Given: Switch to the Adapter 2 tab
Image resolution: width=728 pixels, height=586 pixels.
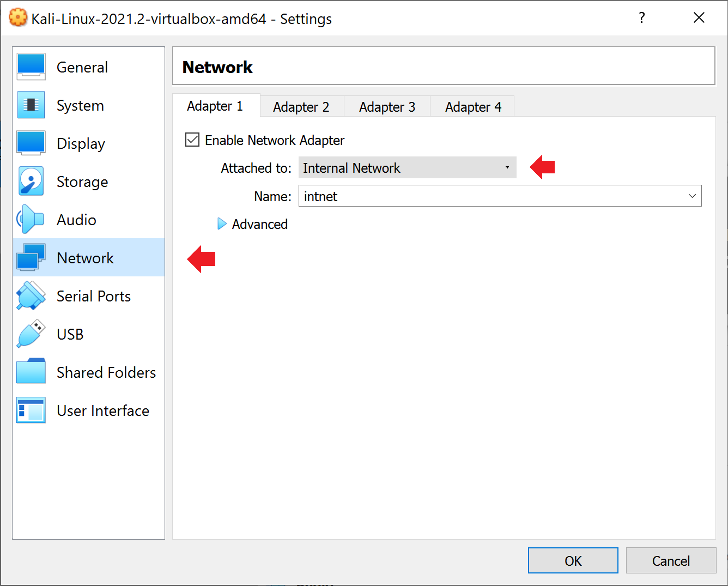Looking at the screenshot, I should pos(301,107).
